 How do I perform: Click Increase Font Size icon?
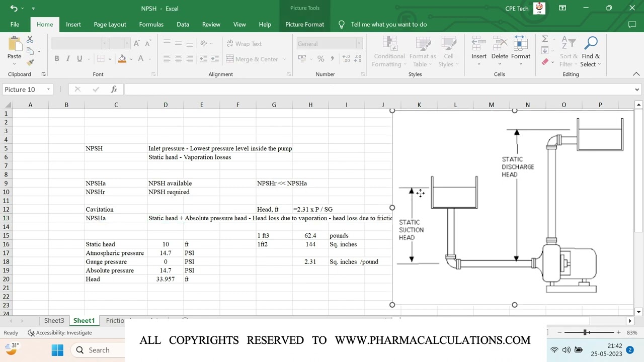pos(137,44)
